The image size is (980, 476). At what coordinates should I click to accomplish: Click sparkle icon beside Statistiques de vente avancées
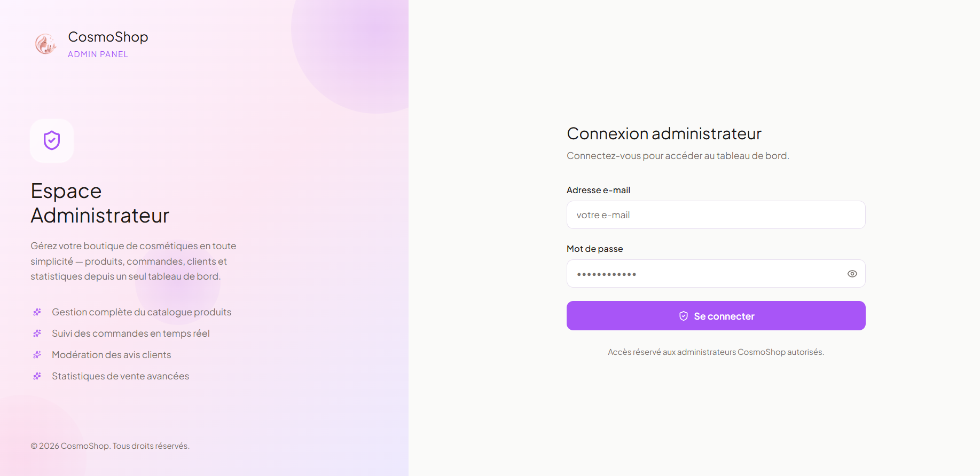pos(37,376)
